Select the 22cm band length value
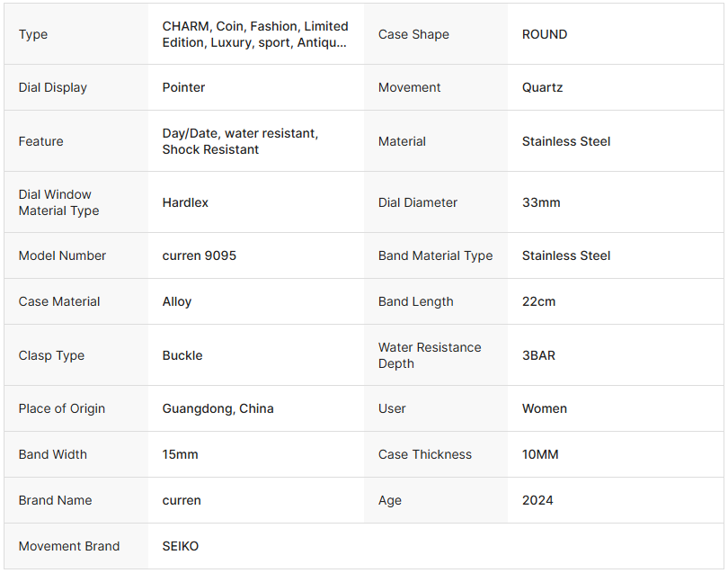The width and height of the screenshot is (728, 573). click(x=538, y=301)
